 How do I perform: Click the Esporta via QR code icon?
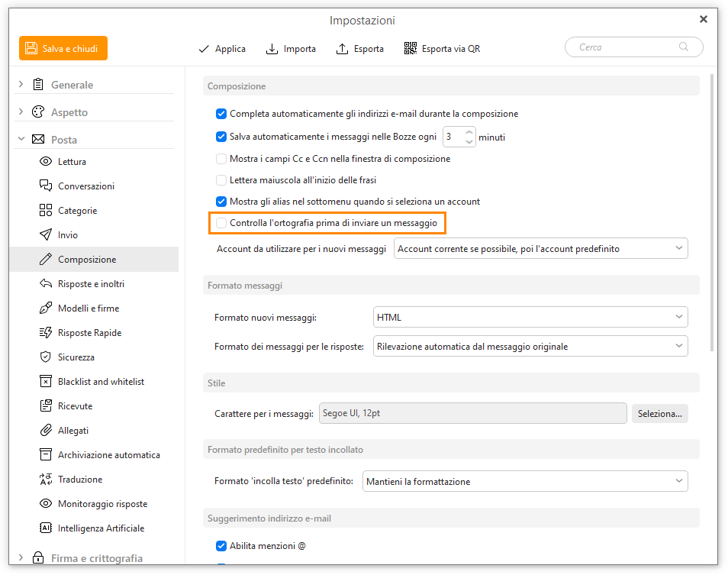(410, 48)
